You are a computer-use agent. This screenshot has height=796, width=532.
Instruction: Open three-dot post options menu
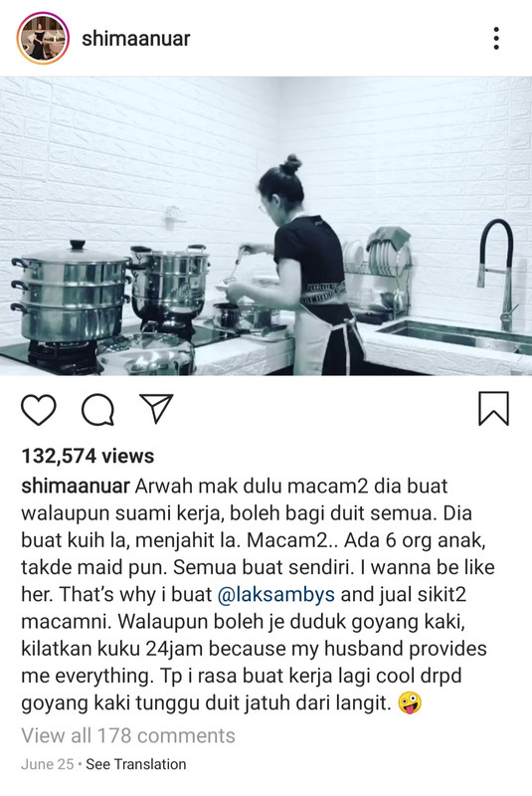coord(496,39)
